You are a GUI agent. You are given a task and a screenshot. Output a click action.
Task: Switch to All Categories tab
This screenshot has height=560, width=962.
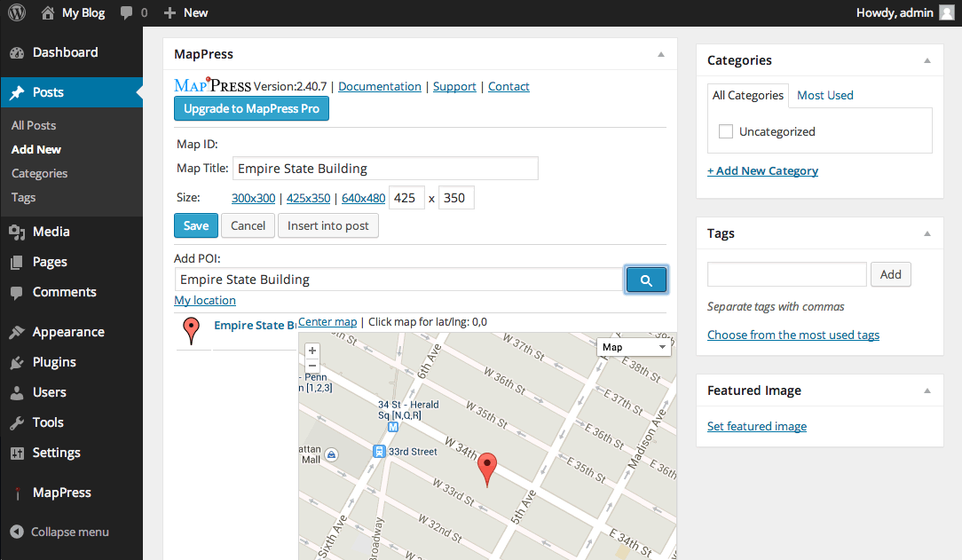pos(748,96)
